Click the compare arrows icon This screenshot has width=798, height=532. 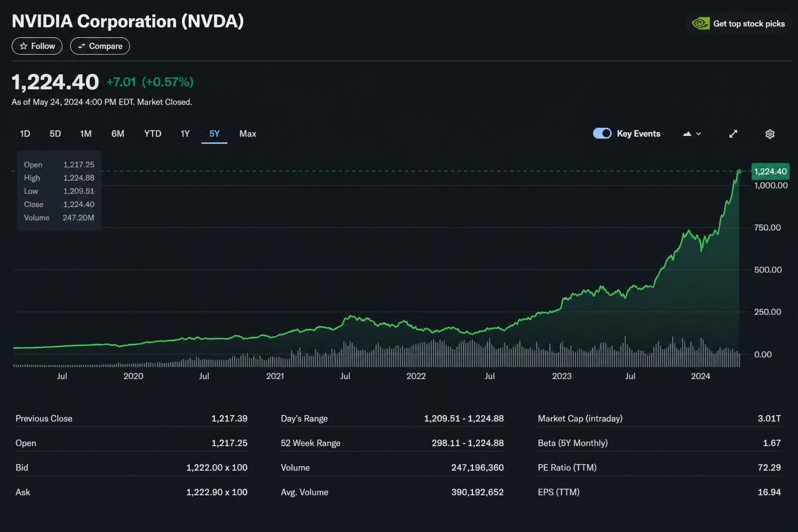coord(82,46)
